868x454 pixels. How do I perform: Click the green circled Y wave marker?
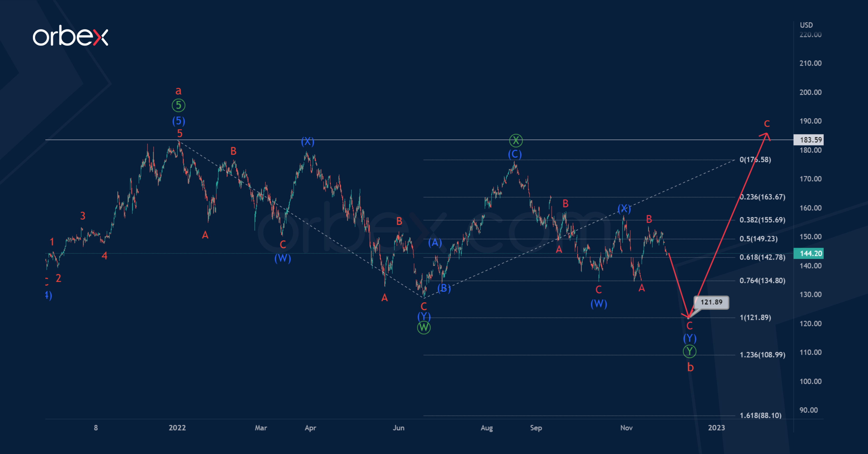(689, 352)
